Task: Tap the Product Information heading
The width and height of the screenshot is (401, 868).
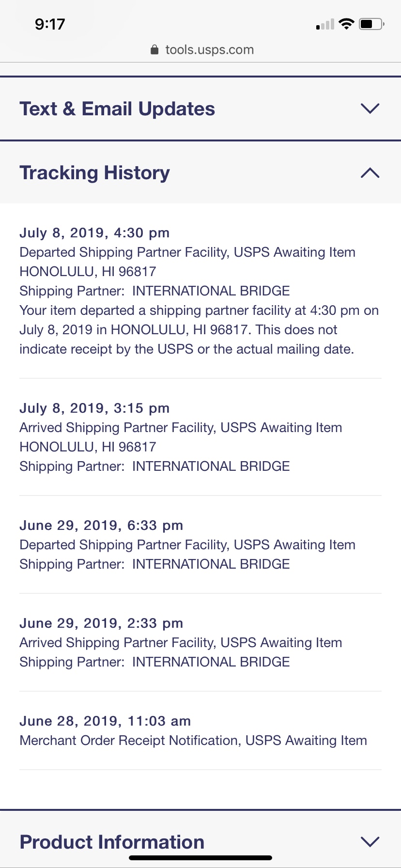Action: click(112, 842)
